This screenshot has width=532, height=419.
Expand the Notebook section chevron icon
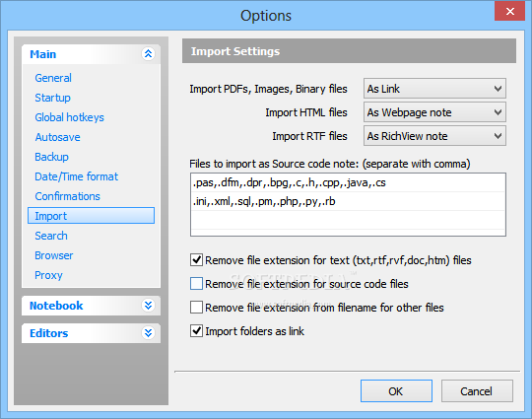[148, 306]
